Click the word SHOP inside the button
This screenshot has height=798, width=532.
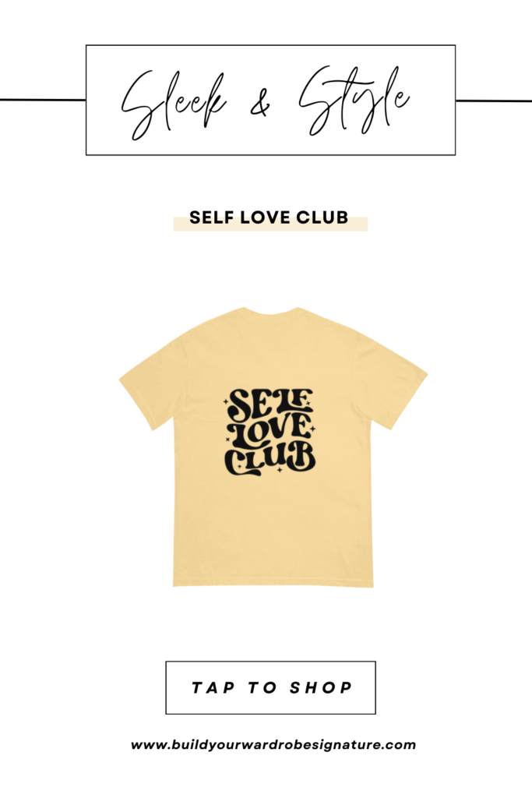click(321, 688)
